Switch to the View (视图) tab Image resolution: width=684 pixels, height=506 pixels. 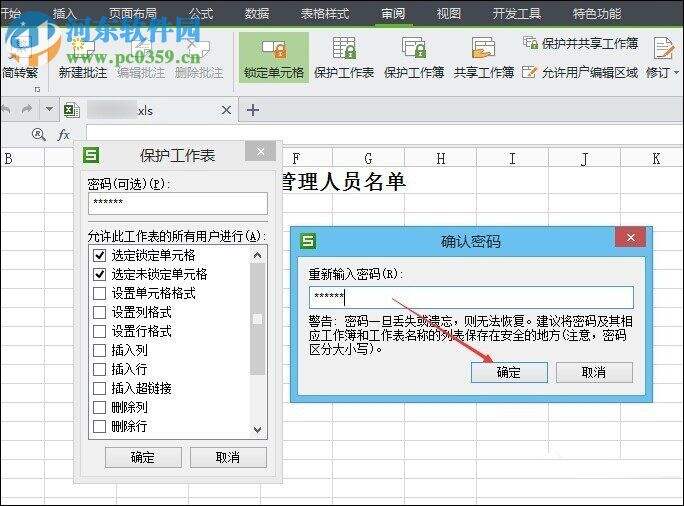(x=449, y=14)
